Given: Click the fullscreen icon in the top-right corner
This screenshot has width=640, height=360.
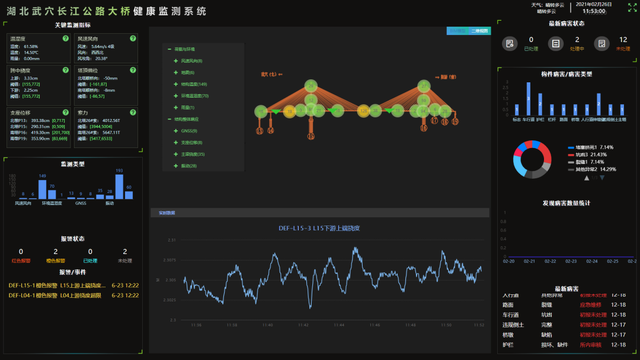Looking at the screenshot, I should [632, 7].
